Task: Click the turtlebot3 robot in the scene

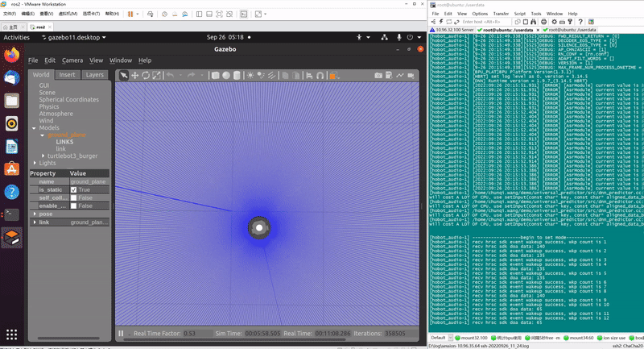Action: pyautogui.click(x=259, y=228)
